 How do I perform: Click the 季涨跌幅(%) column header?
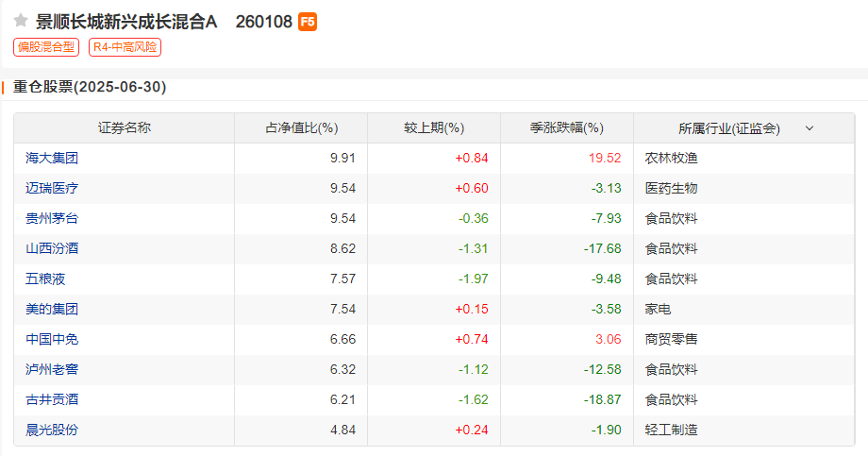pyautogui.click(x=567, y=128)
